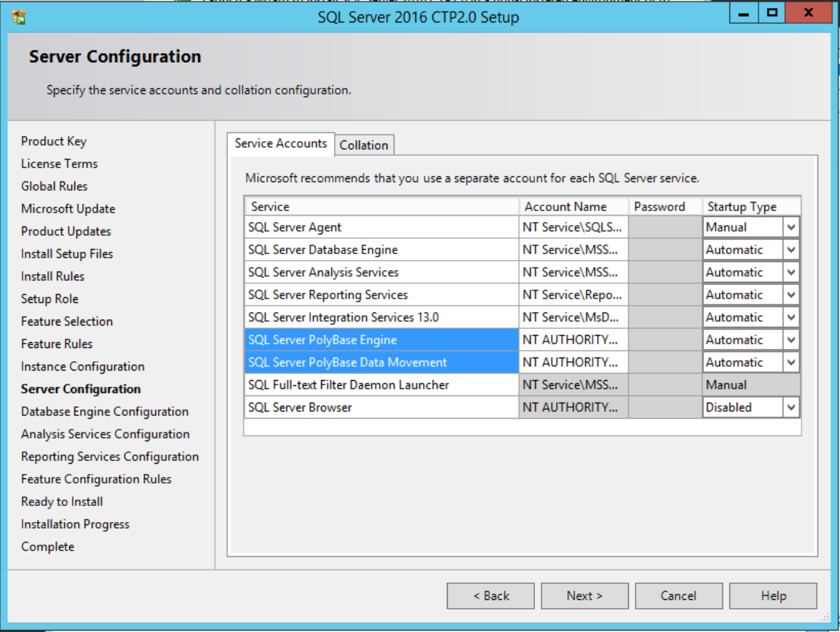840x632 pixels.
Task: Open Startup Type dropdown for Integration Services 13.0
Action: 791,317
